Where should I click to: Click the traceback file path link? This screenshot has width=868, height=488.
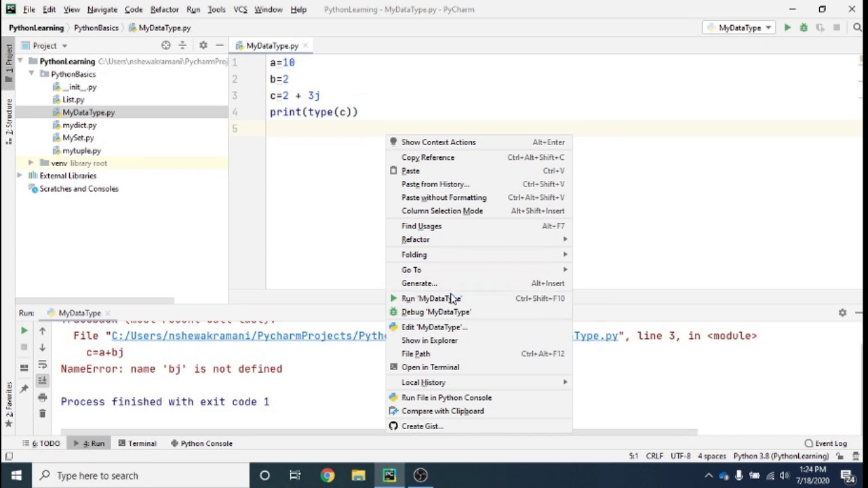tap(366, 335)
